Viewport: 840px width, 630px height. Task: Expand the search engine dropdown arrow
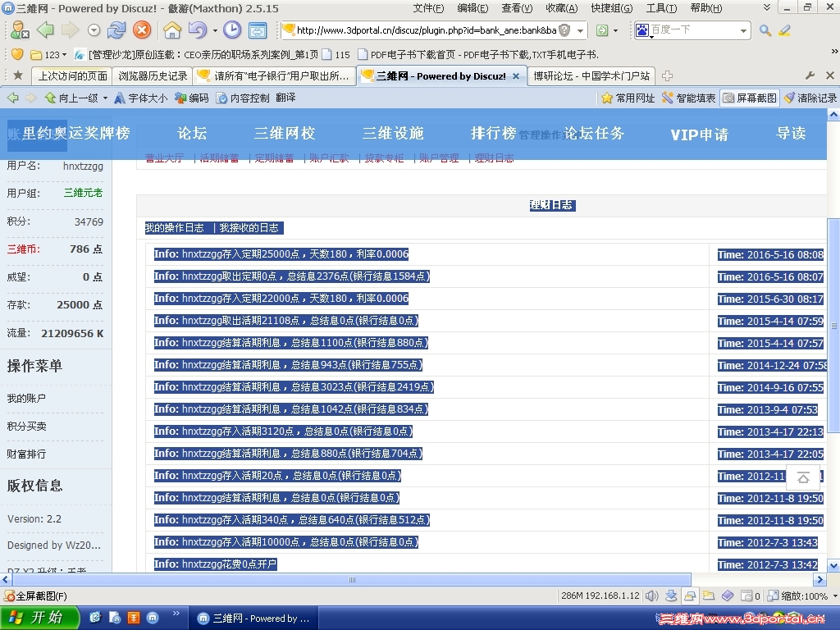(x=743, y=30)
